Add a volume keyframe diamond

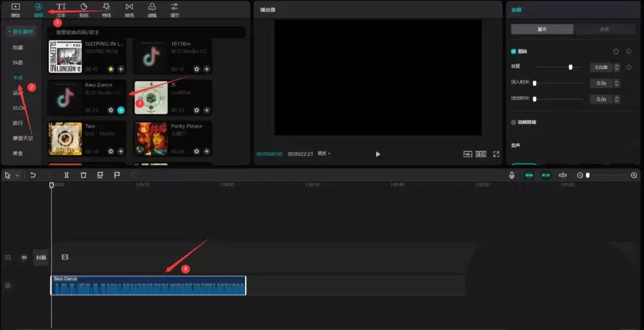coord(628,67)
